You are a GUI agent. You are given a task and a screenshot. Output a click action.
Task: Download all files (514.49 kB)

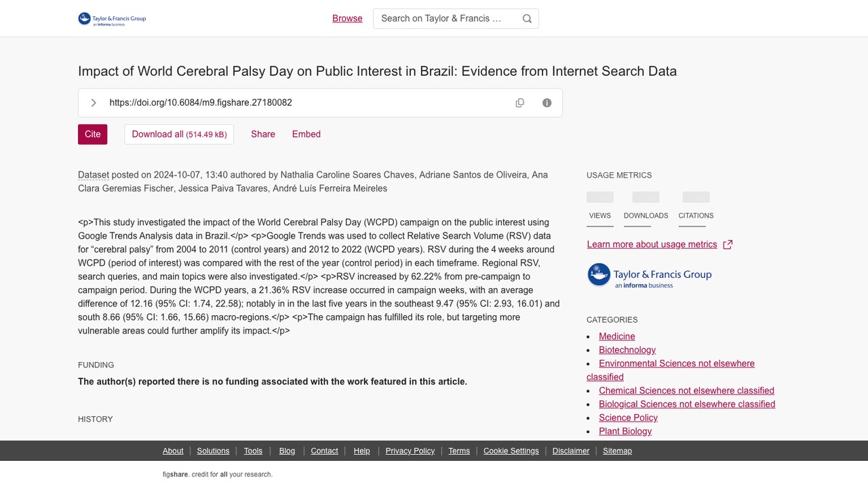(179, 134)
